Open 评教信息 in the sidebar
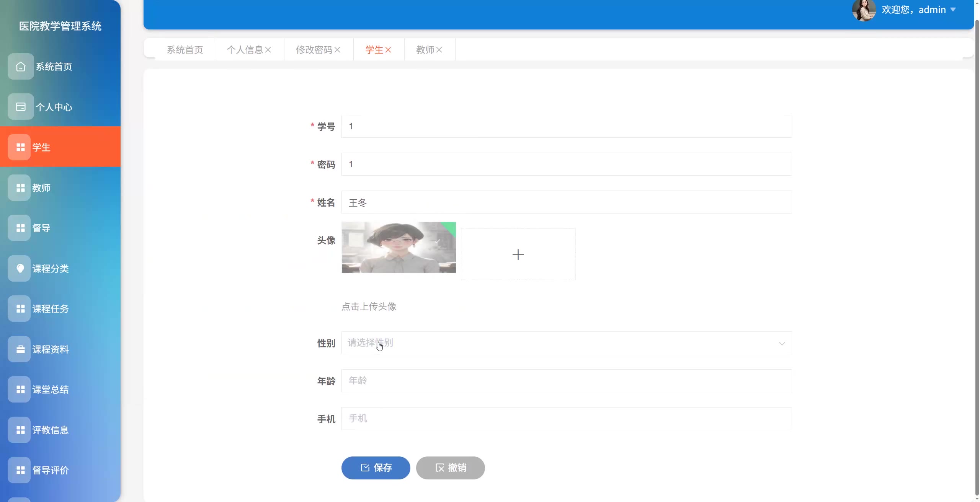The height and width of the screenshot is (502, 980). point(50,430)
